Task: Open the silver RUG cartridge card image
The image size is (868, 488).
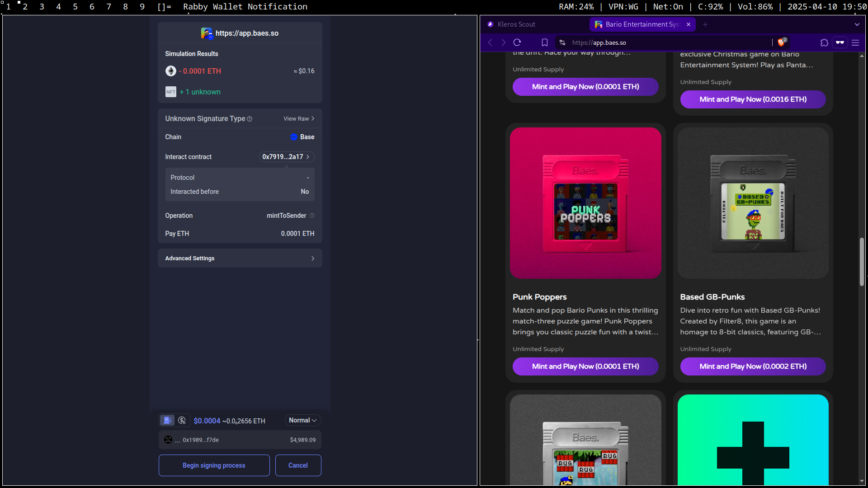Action: pos(585,440)
